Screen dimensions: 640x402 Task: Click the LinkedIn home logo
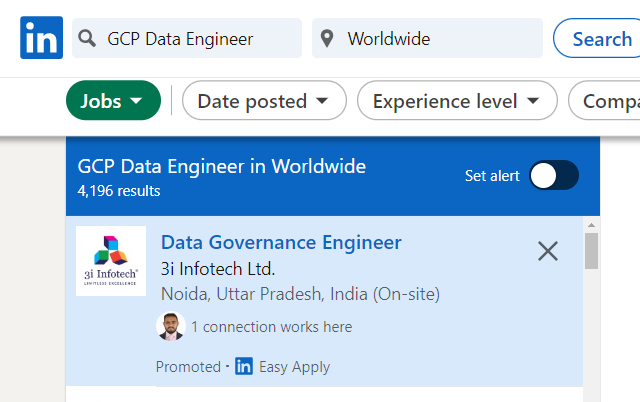coord(41,38)
